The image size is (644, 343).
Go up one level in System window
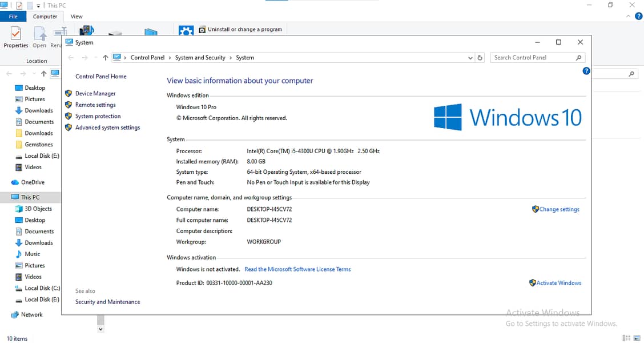pyautogui.click(x=105, y=58)
